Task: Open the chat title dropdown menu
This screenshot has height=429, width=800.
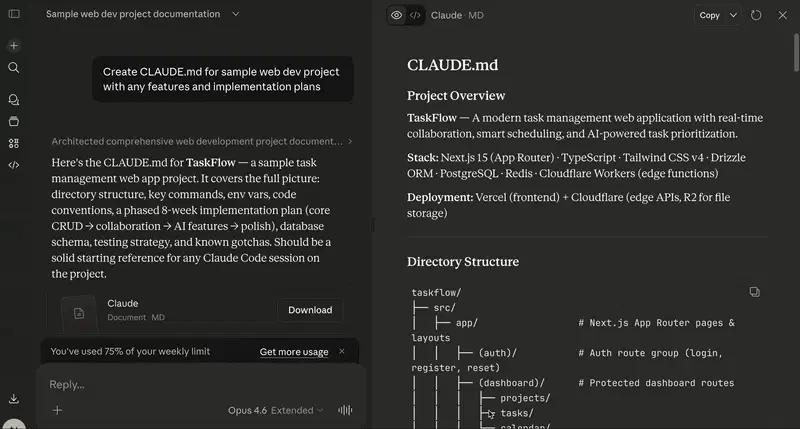Action: [235, 15]
